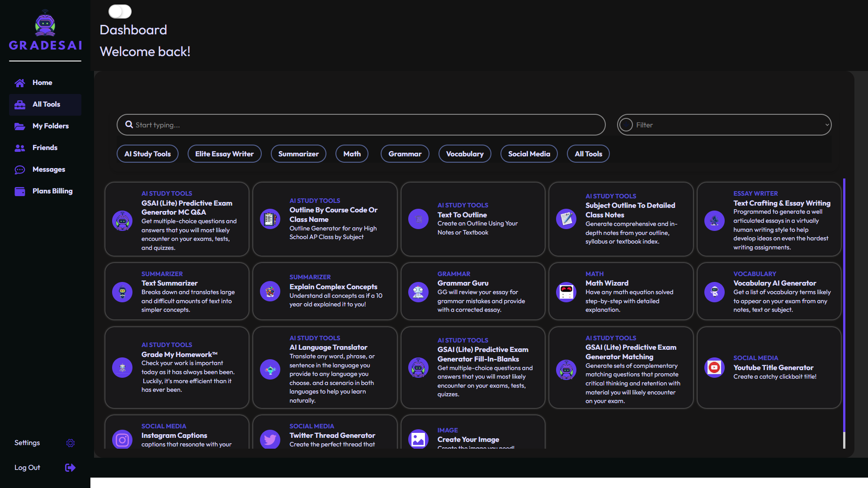Toggle the switch above Dashboard heading

pos(120,11)
